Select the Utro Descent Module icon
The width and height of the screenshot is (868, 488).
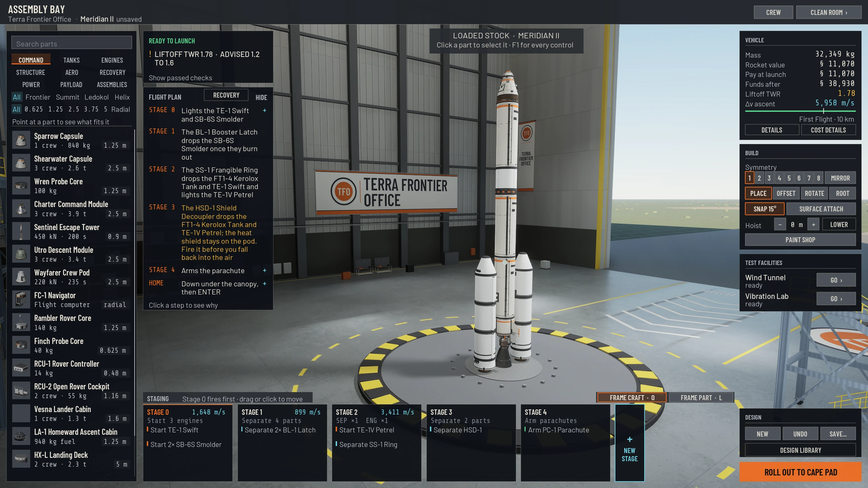(21, 254)
